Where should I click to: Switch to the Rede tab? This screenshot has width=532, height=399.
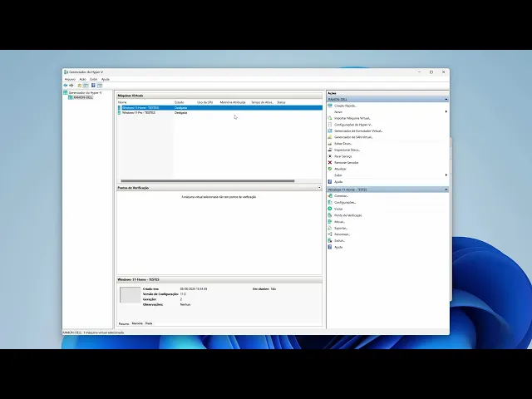pyautogui.click(x=149, y=323)
